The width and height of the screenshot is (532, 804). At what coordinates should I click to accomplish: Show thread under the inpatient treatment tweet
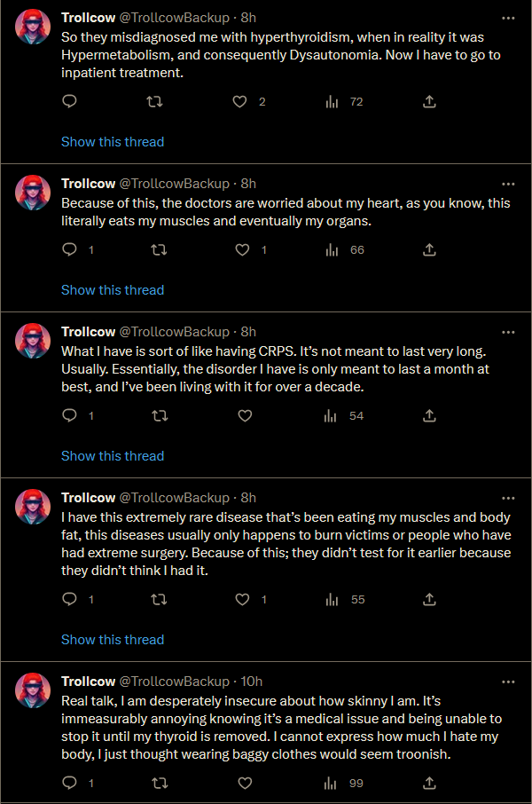pyautogui.click(x=113, y=142)
